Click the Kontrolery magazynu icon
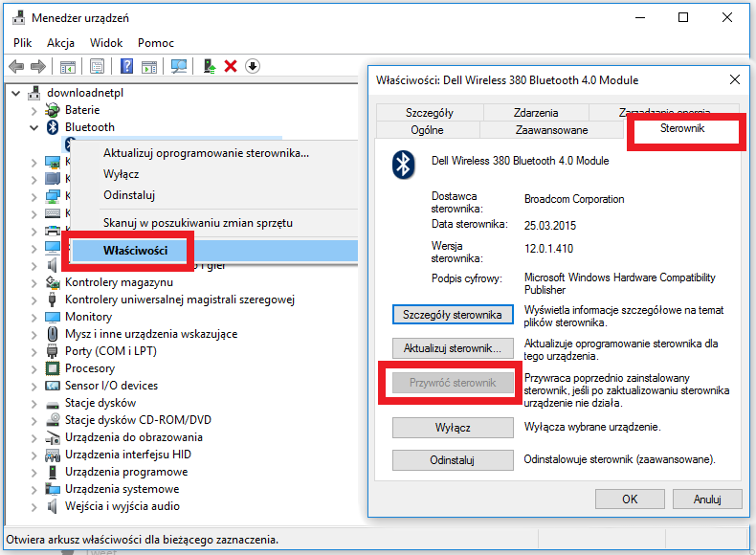The height and width of the screenshot is (555, 756). [52, 282]
